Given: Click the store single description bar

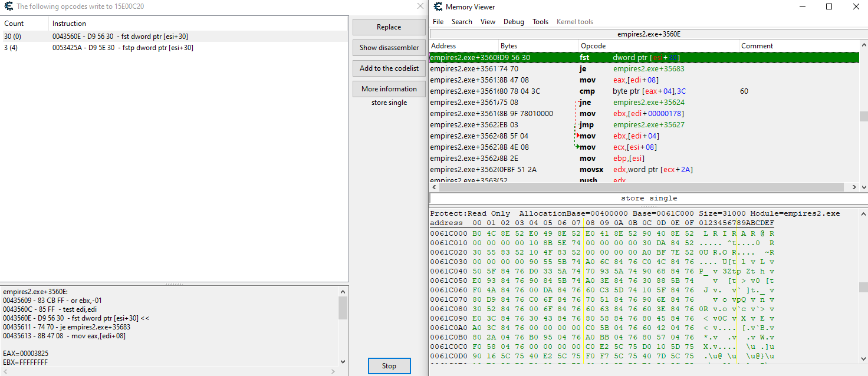Looking at the screenshot, I should pos(649,198).
